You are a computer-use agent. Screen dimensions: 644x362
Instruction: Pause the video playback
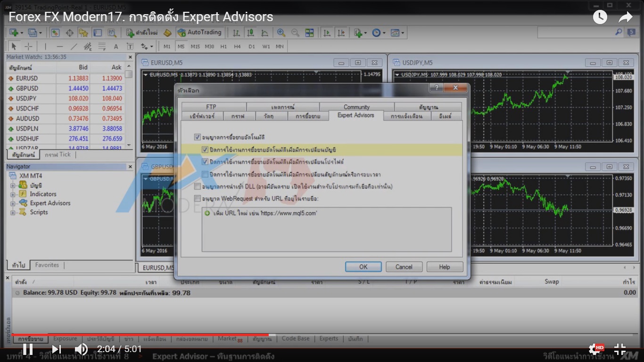point(28,349)
